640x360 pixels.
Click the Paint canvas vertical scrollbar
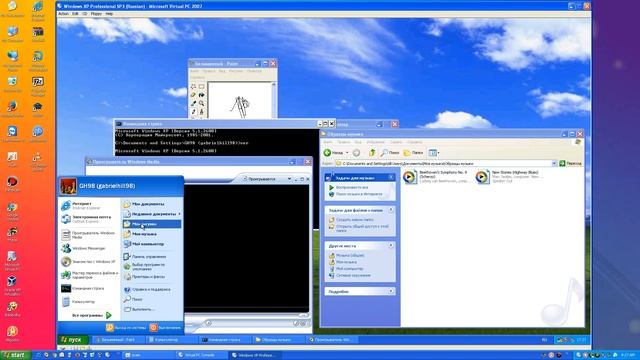(274, 100)
